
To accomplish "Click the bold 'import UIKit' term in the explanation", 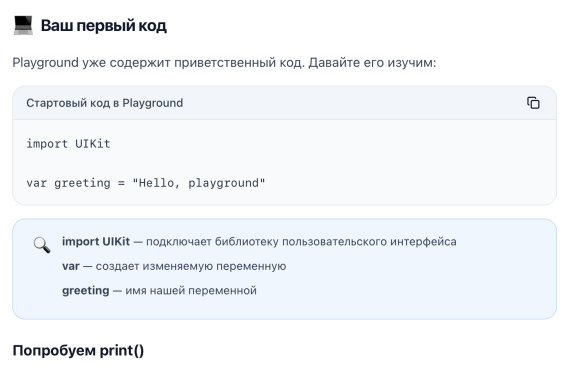I will 96,242.
